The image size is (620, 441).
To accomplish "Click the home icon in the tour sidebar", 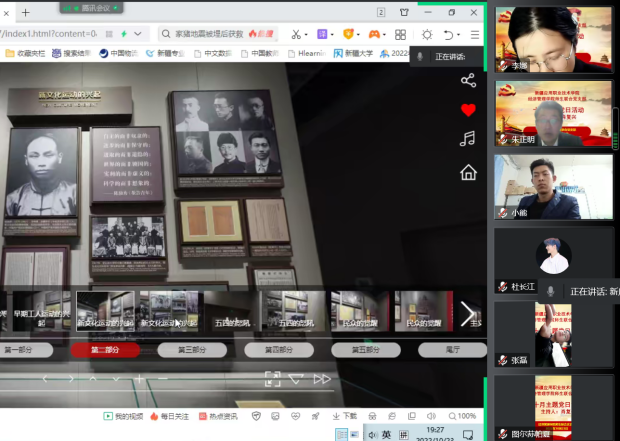I will click(x=467, y=173).
